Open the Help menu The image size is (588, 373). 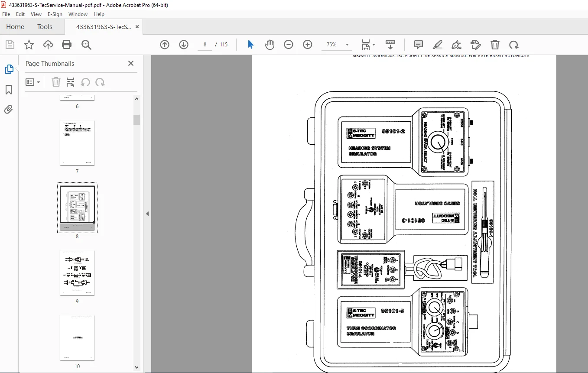99,14
